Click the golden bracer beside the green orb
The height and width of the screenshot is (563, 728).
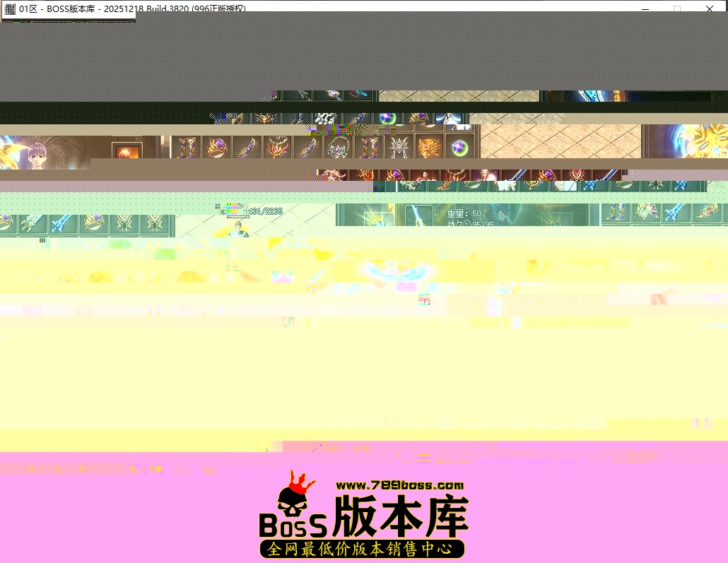[x=428, y=148]
